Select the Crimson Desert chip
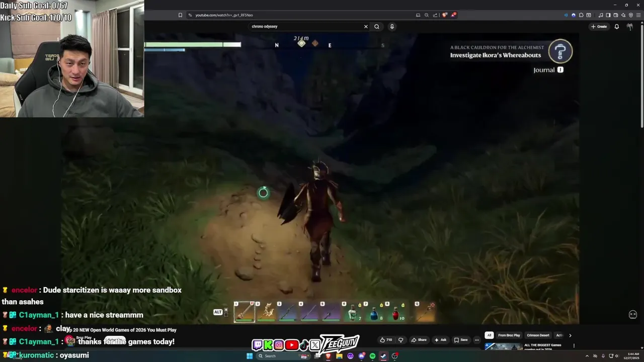The image size is (644, 362). 538,335
